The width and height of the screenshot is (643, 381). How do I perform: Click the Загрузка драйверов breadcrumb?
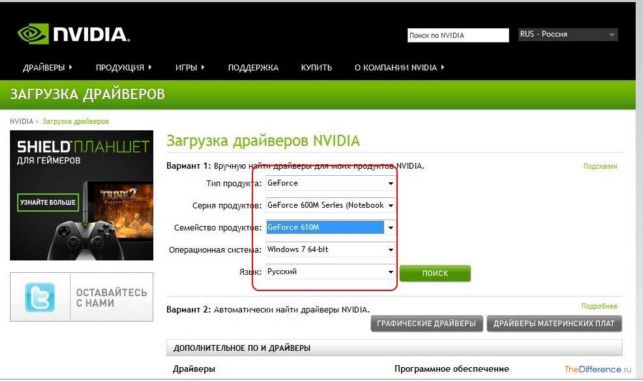click(x=76, y=121)
